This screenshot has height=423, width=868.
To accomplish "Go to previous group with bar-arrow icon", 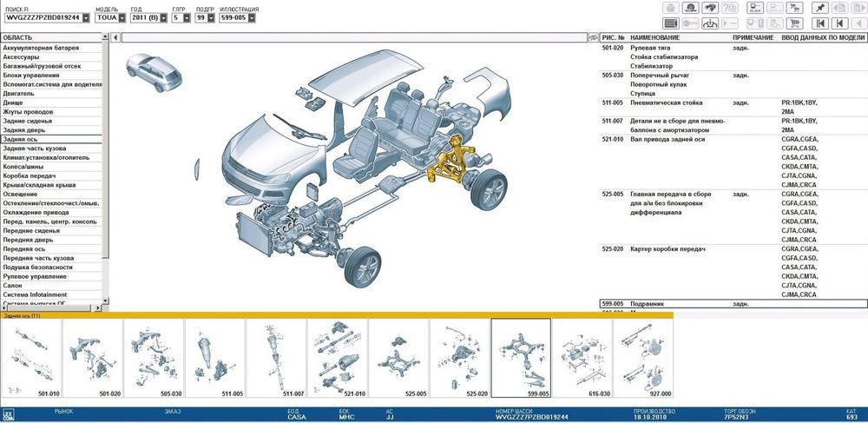I will [839, 23].
